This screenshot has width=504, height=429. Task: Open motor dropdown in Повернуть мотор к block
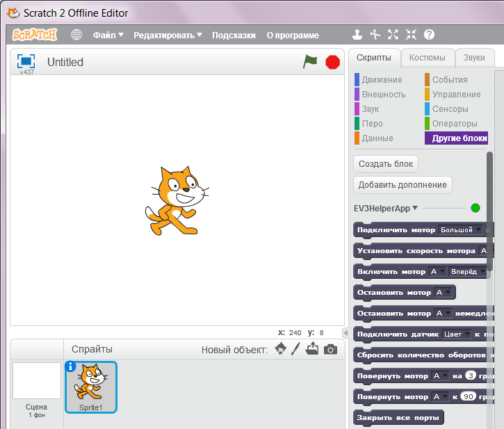click(440, 397)
